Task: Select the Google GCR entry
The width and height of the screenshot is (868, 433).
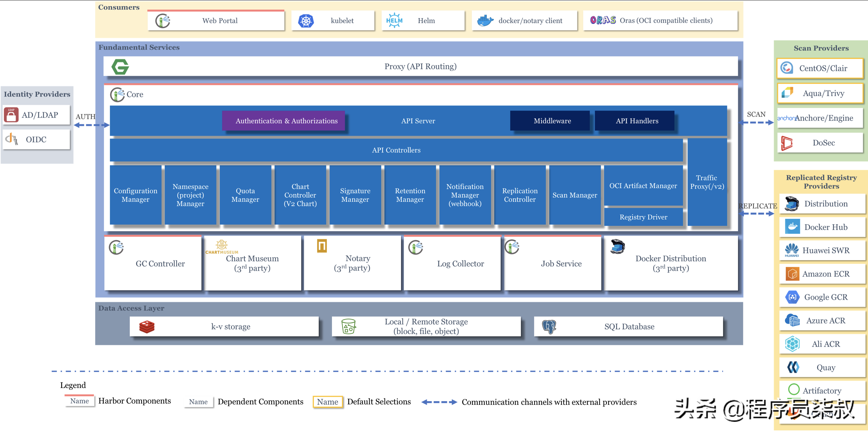Action: [822, 297]
